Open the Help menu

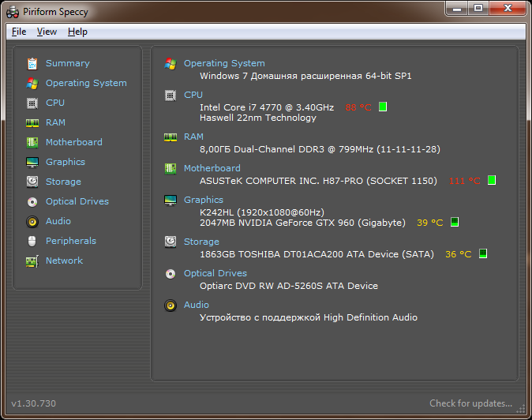[x=77, y=32]
